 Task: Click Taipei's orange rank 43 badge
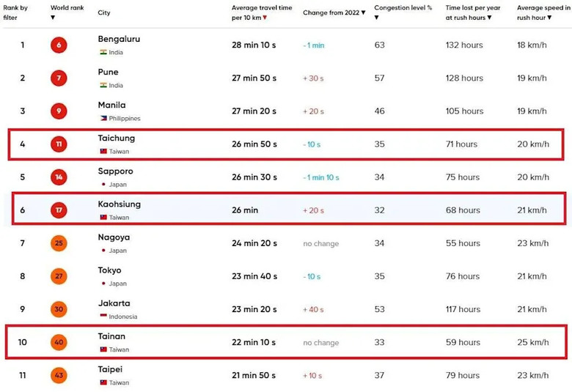[59, 375]
